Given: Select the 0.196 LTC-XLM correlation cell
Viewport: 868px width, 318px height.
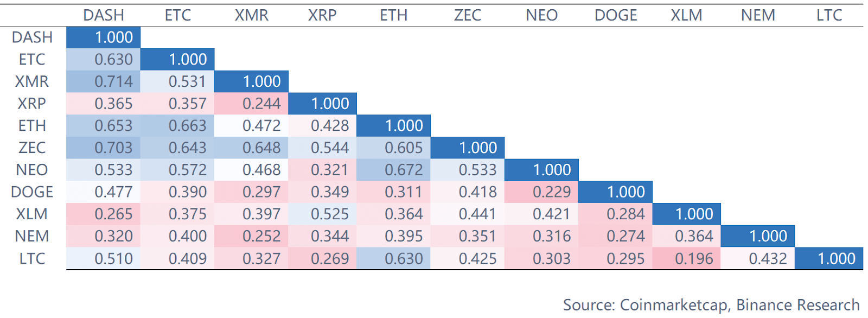Looking at the screenshot, I should (x=694, y=259).
